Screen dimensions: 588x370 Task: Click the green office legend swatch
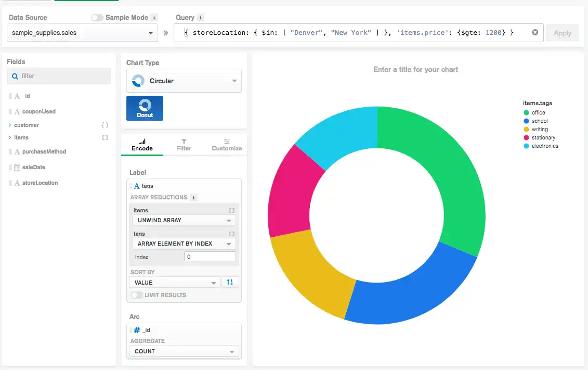[526, 113]
